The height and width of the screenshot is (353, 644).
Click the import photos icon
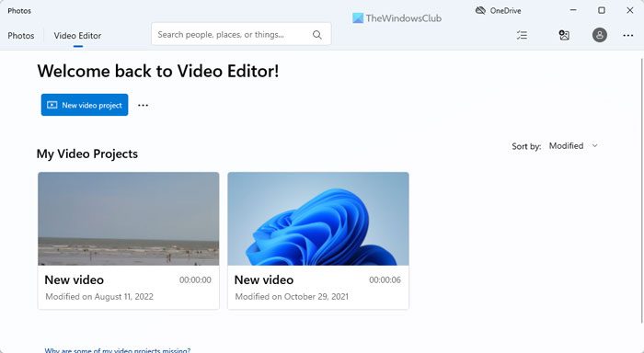click(564, 35)
